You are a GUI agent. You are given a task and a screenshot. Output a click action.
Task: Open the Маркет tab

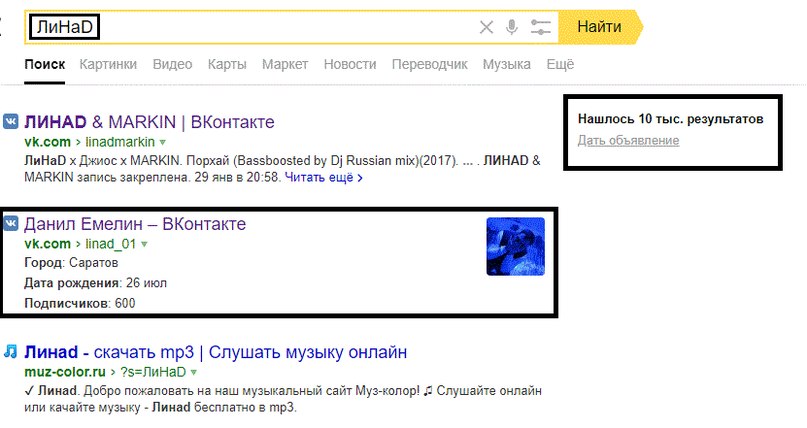(x=285, y=64)
